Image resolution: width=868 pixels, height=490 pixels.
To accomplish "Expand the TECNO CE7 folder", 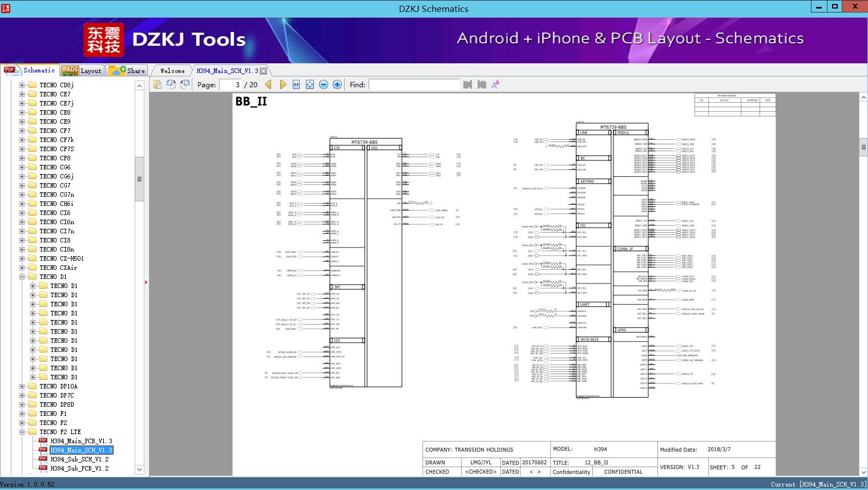I will point(22,94).
